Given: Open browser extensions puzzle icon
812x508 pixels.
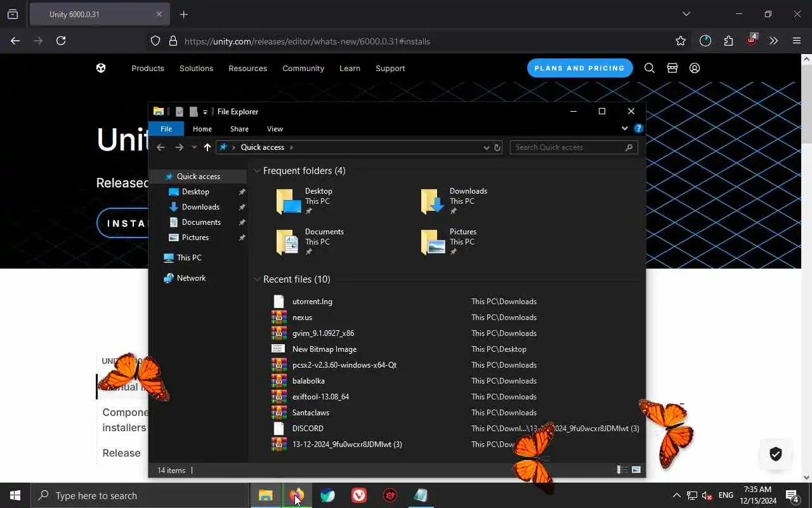Looking at the screenshot, I should click(x=728, y=41).
